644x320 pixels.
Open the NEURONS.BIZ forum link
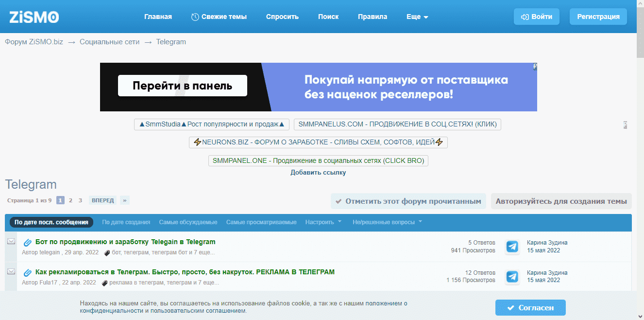pos(318,142)
